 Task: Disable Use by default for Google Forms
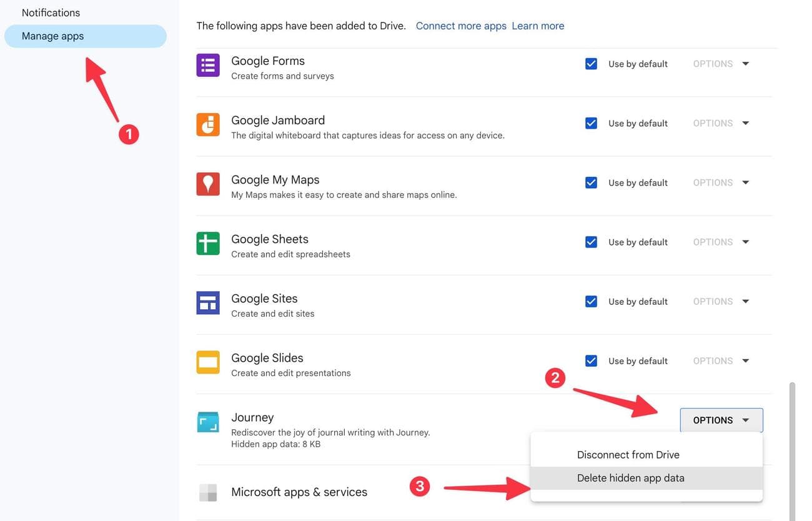click(x=591, y=62)
